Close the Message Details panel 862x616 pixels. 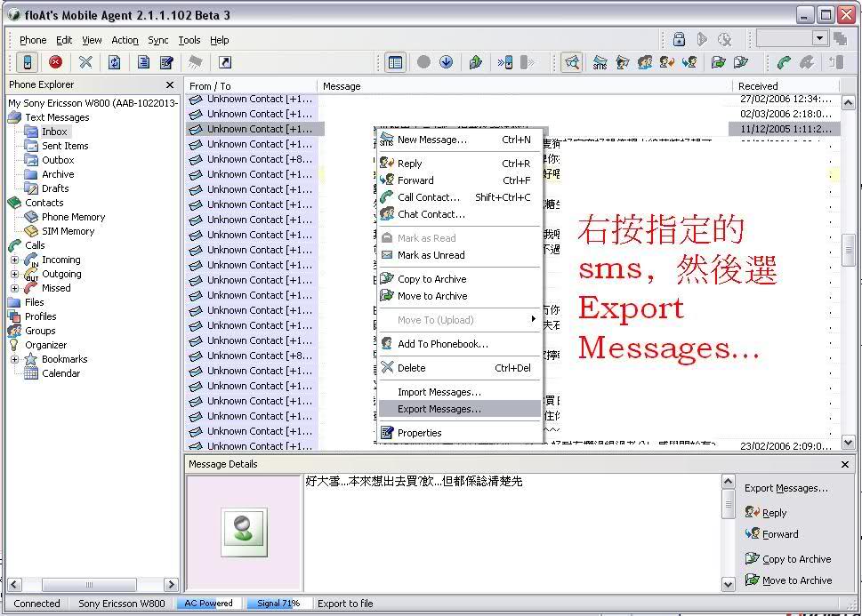point(845,464)
